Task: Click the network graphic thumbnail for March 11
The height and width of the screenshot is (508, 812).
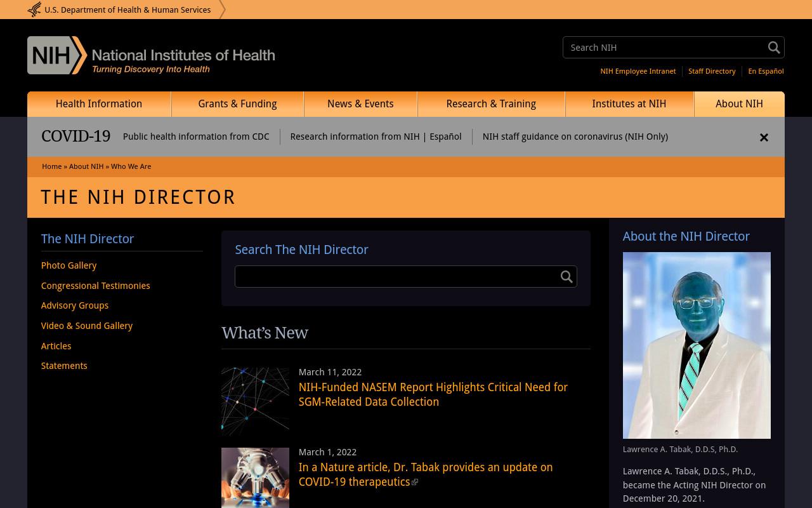Action: click(x=255, y=401)
